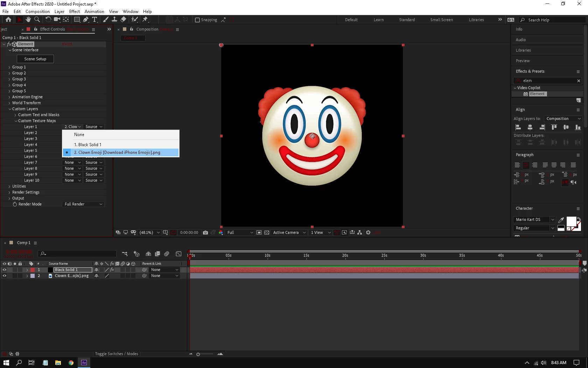
Task: Expand Group 1 properties
Action: click(9, 67)
